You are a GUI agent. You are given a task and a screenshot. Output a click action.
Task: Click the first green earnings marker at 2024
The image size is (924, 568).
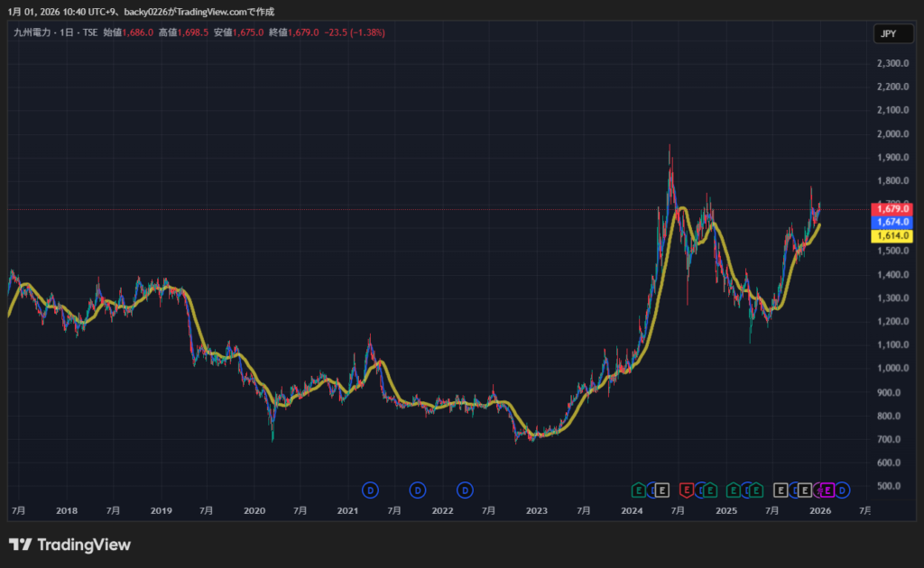tap(637, 490)
